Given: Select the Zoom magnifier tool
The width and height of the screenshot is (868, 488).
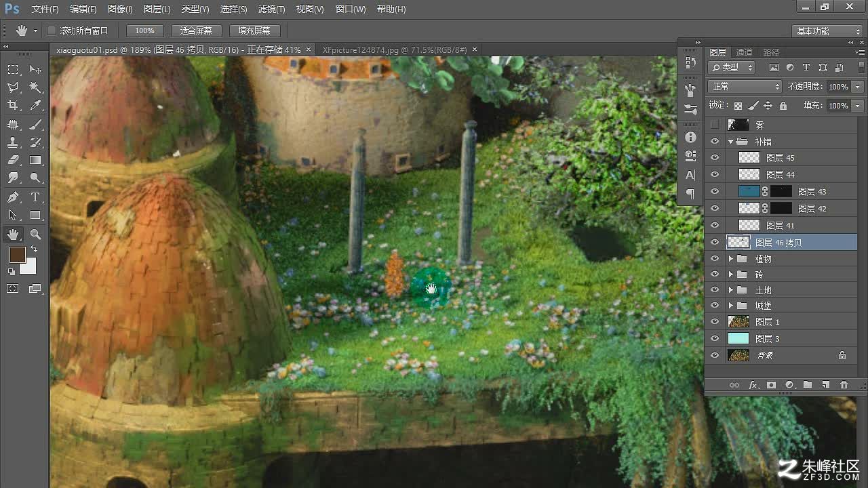Looking at the screenshot, I should (x=35, y=235).
